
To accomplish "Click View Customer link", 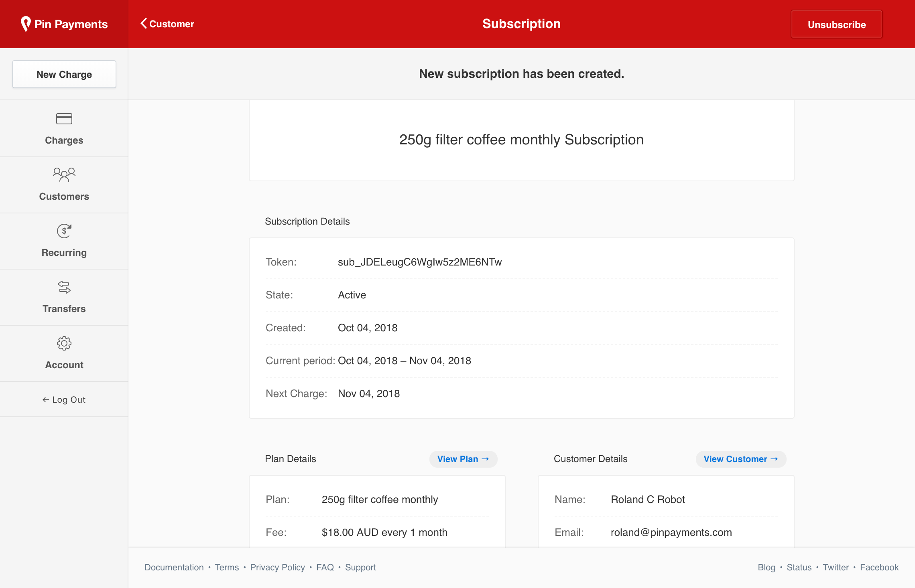I will click(741, 459).
